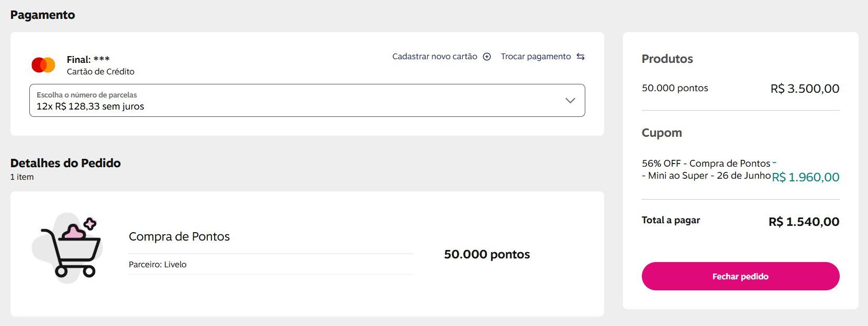Click the plus circle icon beside Cadastrar novo cartão
868x326 pixels.
pos(487,57)
